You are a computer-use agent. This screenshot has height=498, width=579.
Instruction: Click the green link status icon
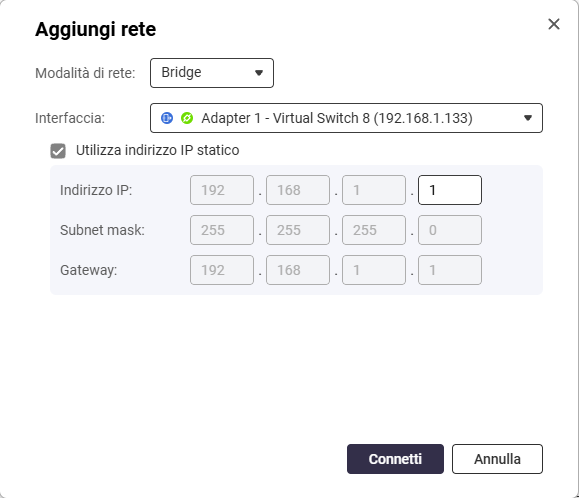coord(187,118)
